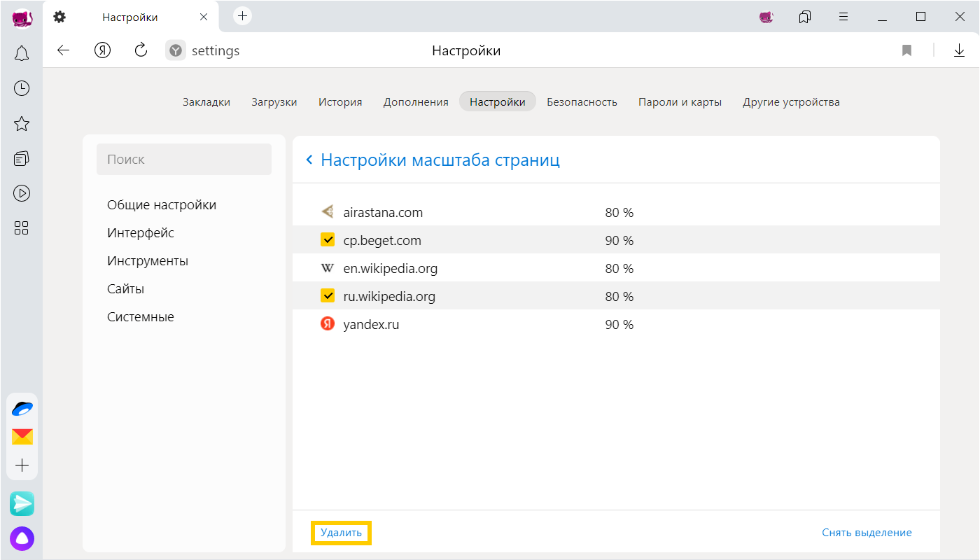Select the Настройки tab
Viewport: 980px width, 560px height.
[x=498, y=101]
